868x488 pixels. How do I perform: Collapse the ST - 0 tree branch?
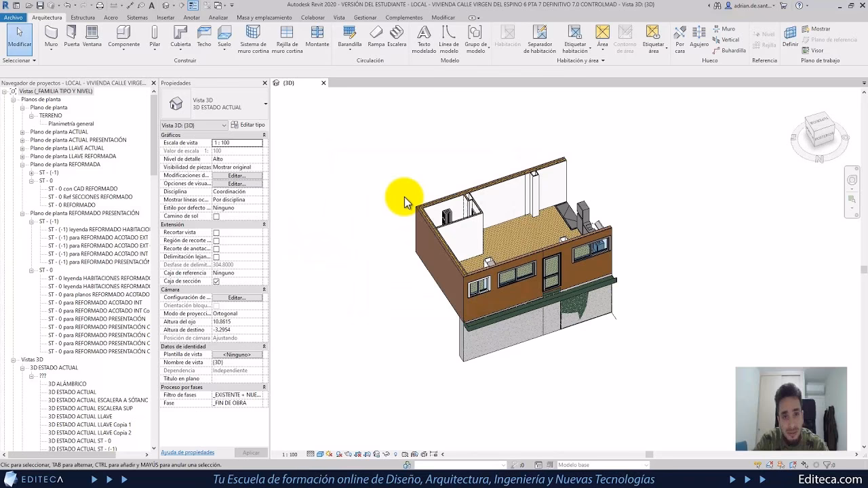[31, 180]
